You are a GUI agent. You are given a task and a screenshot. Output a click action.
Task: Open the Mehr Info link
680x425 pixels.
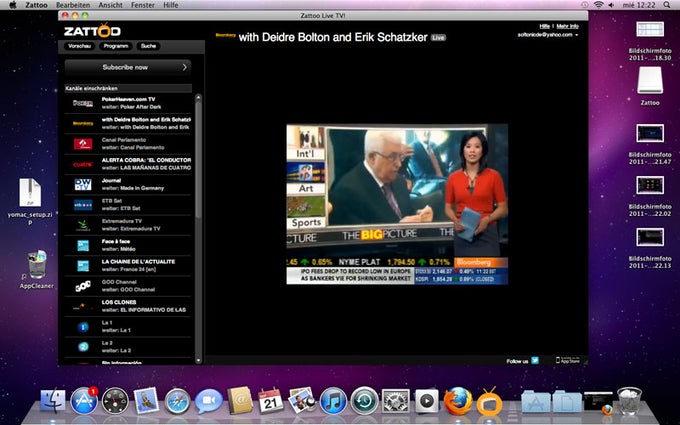coord(568,26)
